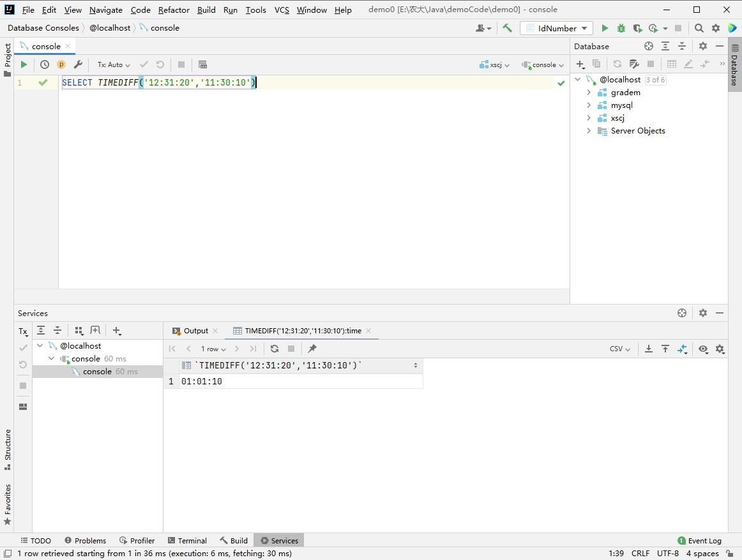Click the Build project hammer icon

[x=507, y=28]
